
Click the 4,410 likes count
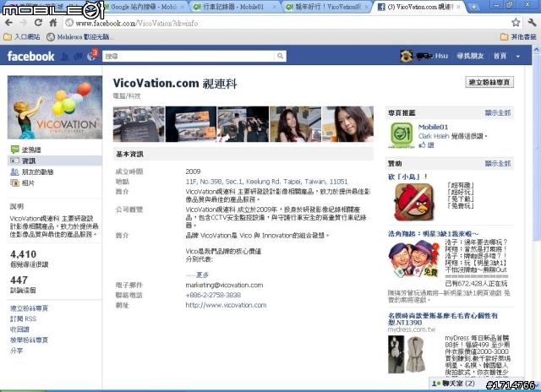coord(23,254)
